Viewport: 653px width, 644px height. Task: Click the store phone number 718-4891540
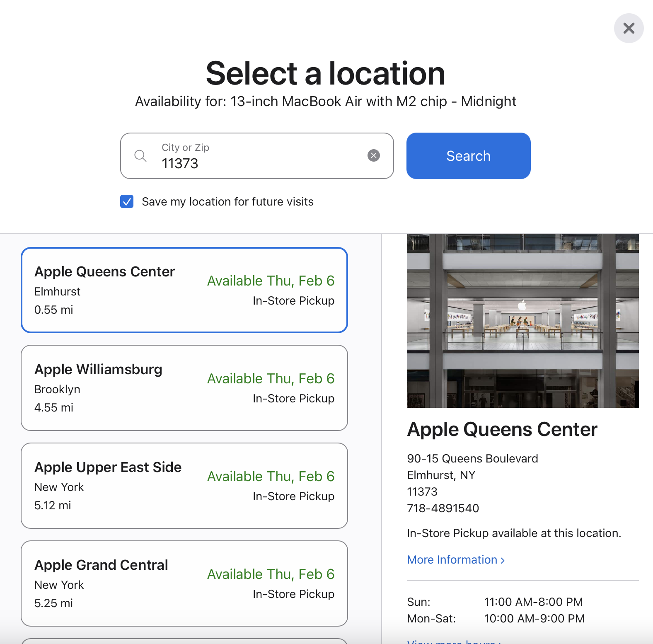pyautogui.click(x=443, y=508)
